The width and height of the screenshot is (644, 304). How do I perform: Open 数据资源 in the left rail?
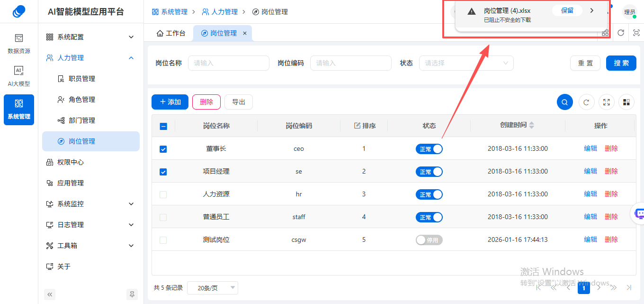[x=19, y=44]
